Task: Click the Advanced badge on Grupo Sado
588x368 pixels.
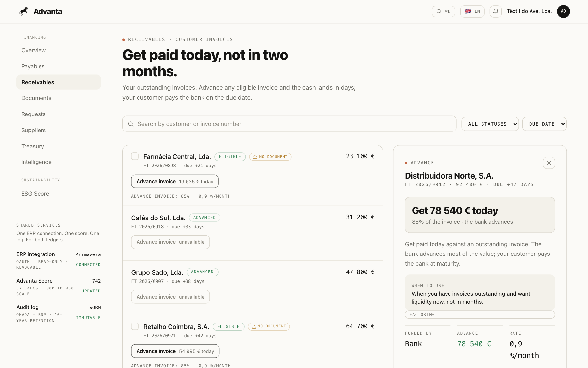Action: pos(202,272)
